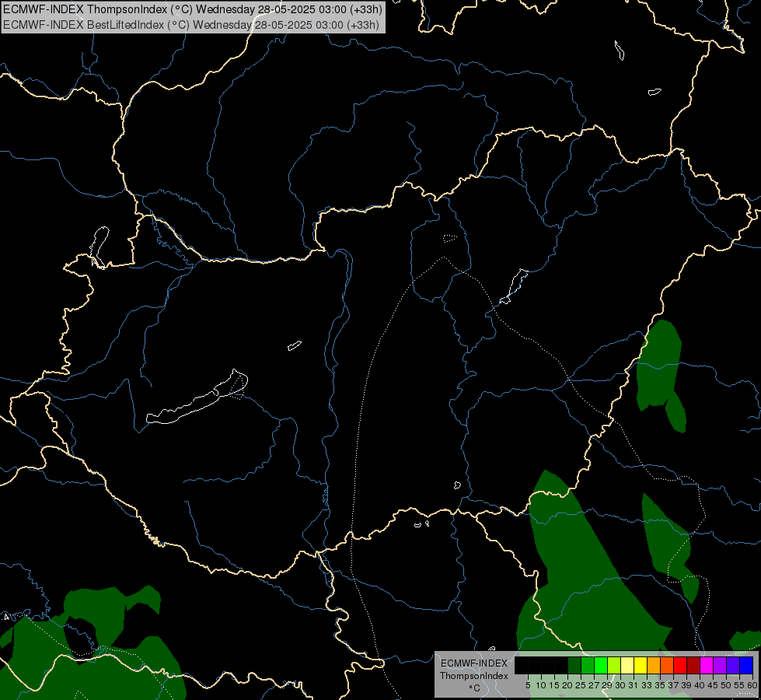The image size is (761, 700).
Task: Click the medium green 25–27 legend swatch
Action: 588,665
